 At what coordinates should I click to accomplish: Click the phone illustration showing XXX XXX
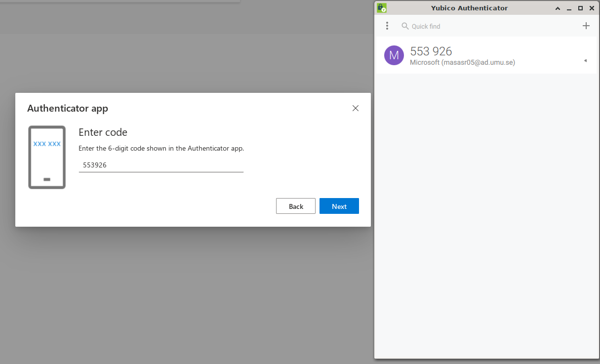(x=47, y=157)
